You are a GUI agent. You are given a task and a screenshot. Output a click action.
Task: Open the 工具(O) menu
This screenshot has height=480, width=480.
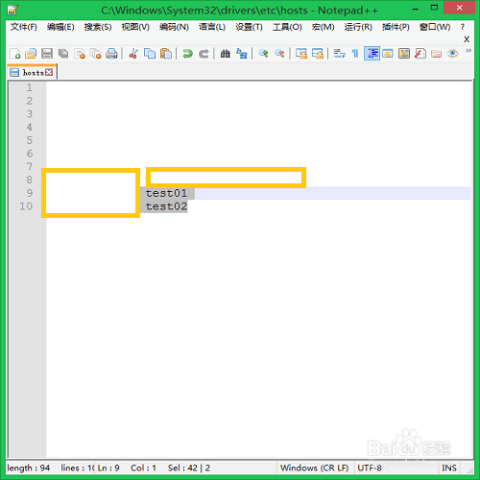click(x=287, y=27)
